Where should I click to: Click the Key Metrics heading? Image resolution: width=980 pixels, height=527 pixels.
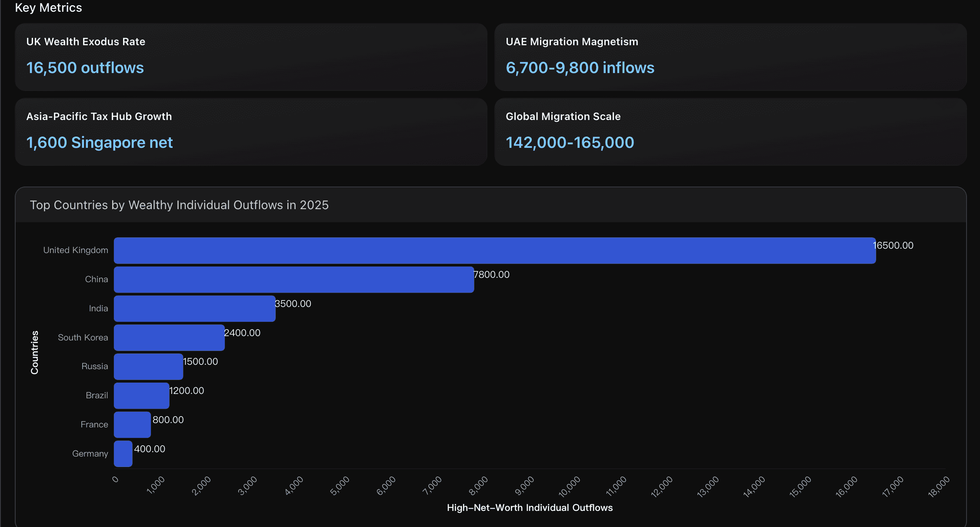48,8
